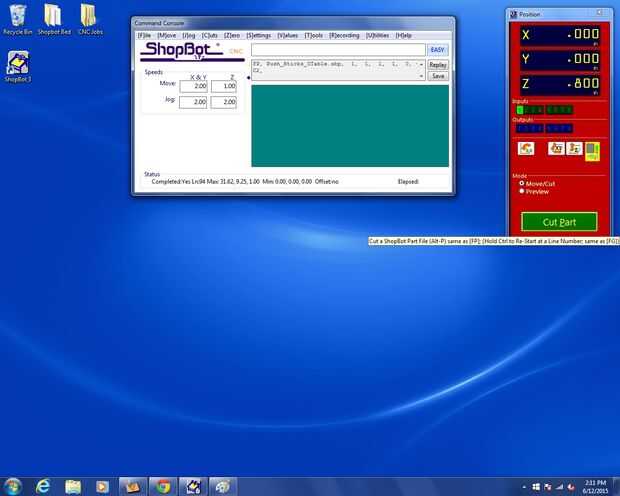Click the second icon button in Position window
This screenshot has width=620, height=496.
(556, 148)
